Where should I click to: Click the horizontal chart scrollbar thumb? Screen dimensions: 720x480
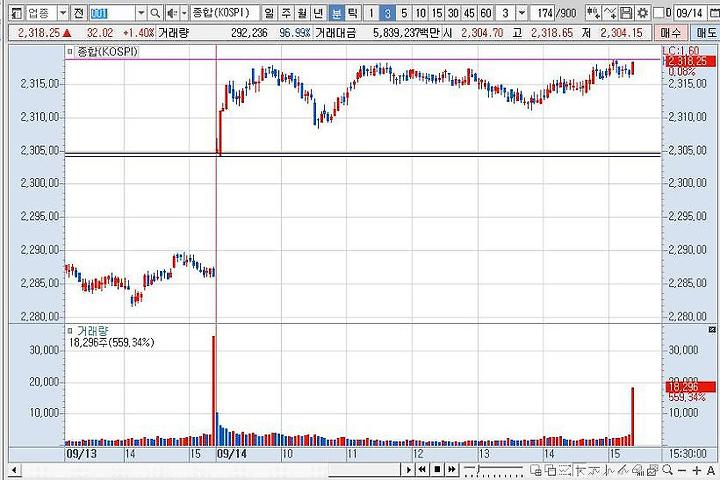click(x=365, y=470)
